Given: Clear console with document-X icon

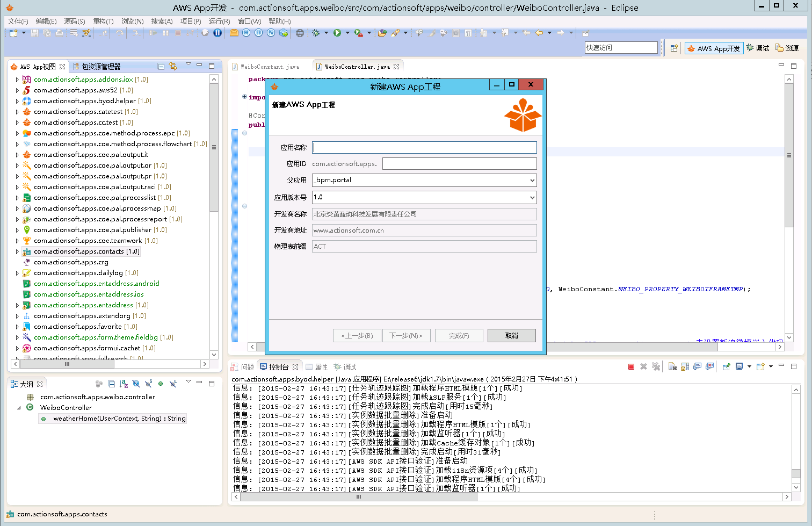Looking at the screenshot, I should click(672, 367).
